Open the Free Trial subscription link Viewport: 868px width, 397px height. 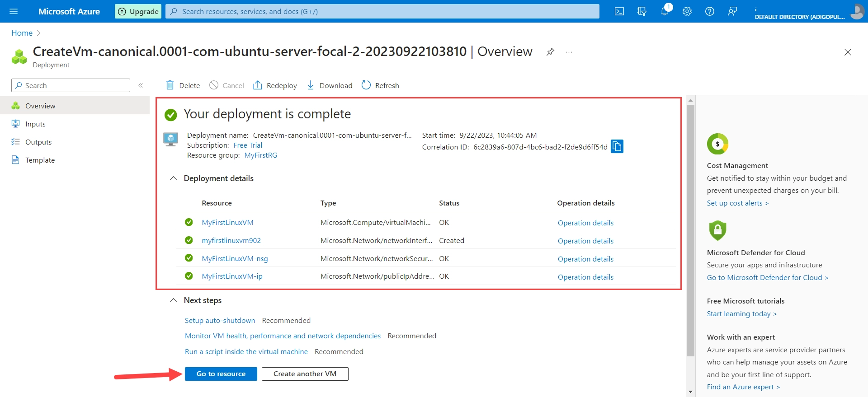248,145
